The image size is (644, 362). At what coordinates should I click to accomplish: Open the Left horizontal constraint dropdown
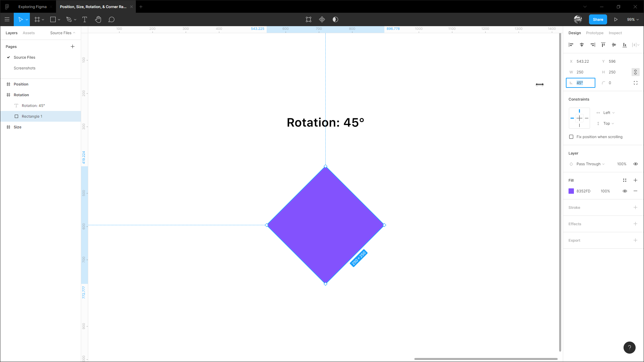click(608, 113)
